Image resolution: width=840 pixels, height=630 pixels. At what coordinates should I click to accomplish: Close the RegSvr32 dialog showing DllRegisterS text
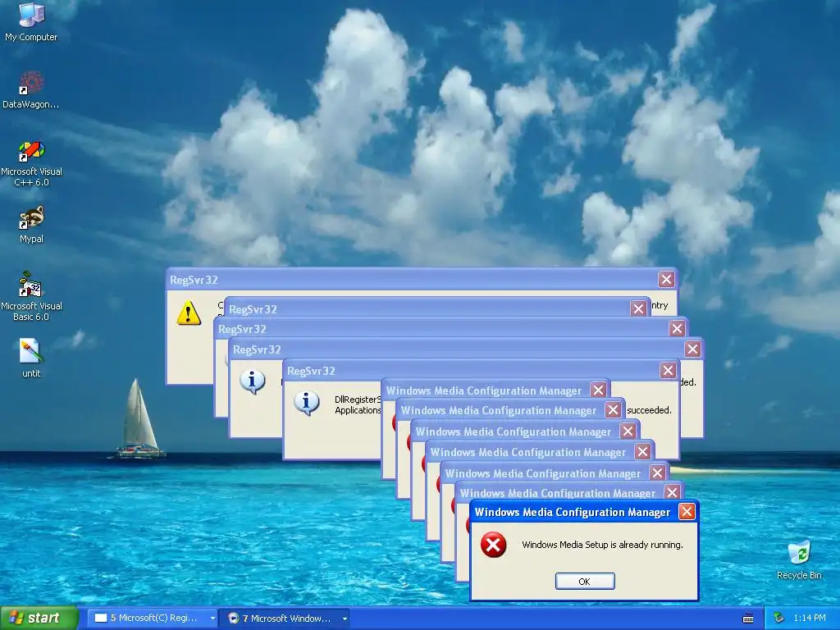[668, 370]
